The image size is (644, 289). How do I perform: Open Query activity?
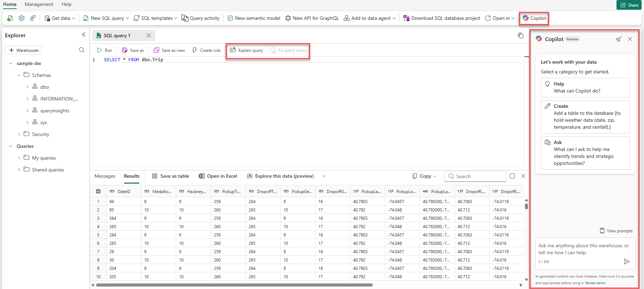(201, 18)
